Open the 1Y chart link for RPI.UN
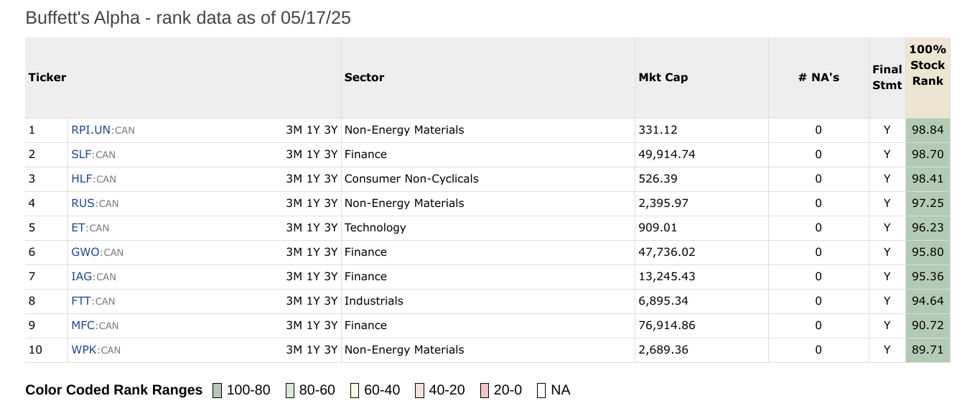 pyautogui.click(x=313, y=130)
